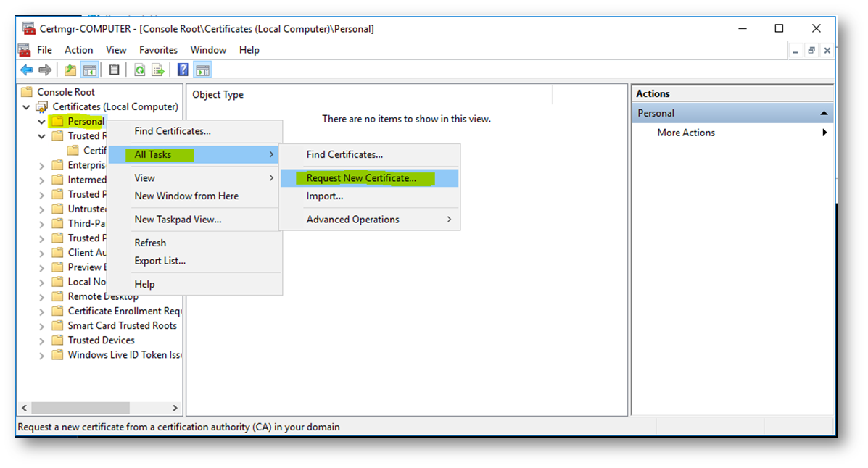This screenshot has height=468, width=868.
Task: Choose Refresh in context menu
Action: tap(194, 243)
